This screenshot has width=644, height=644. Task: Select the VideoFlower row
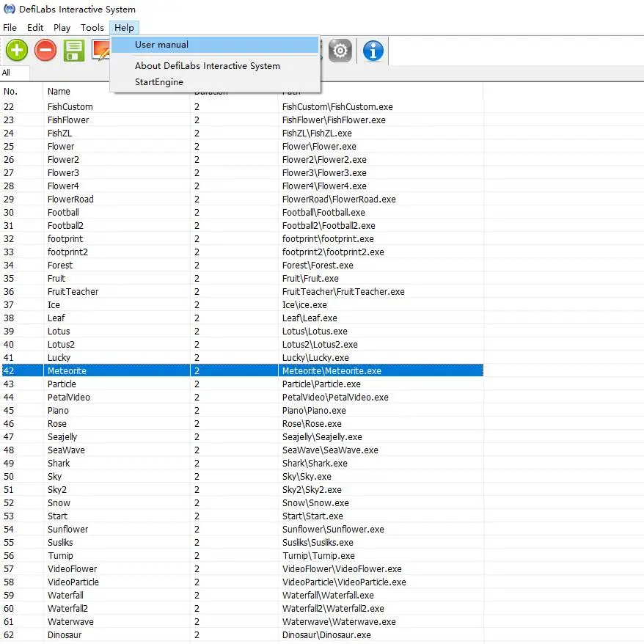click(x=242, y=569)
